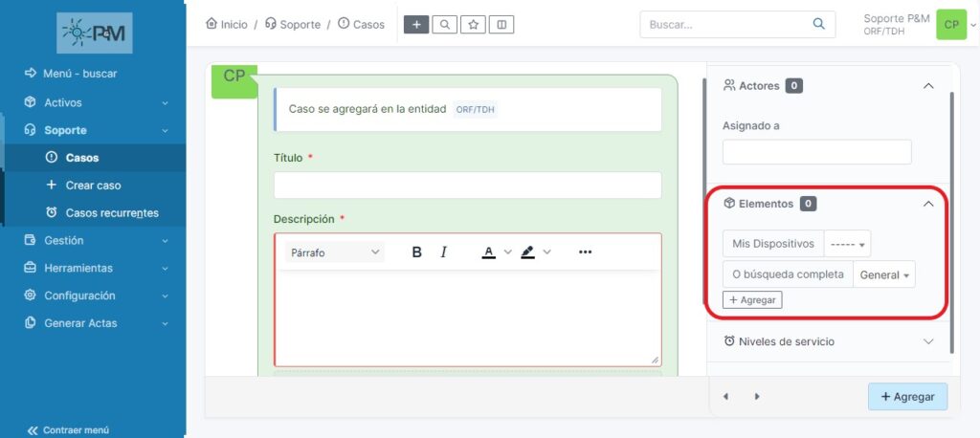Open more options ellipsis in editor toolbar
Image resolution: width=980 pixels, height=438 pixels.
(586, 252)
